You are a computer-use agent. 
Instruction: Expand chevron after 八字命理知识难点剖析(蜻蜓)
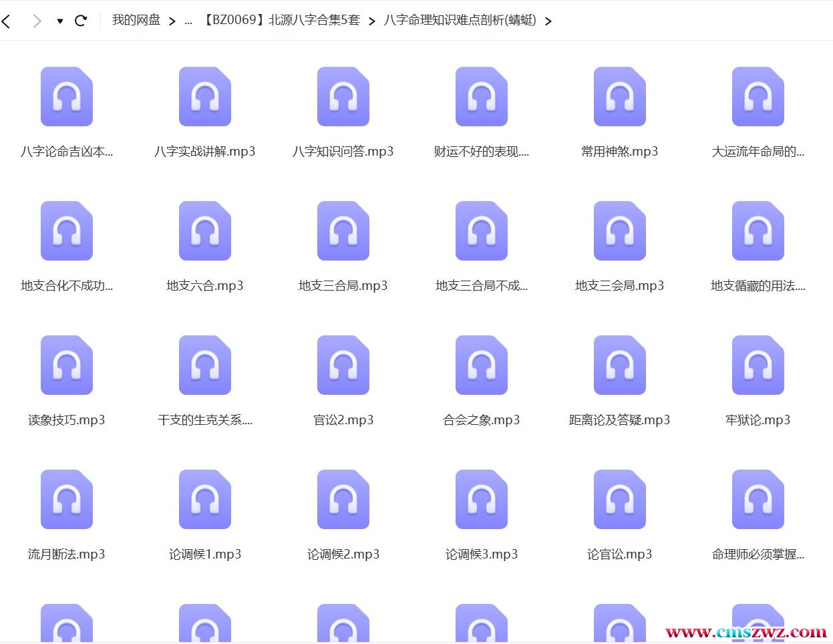click(548, 21)
